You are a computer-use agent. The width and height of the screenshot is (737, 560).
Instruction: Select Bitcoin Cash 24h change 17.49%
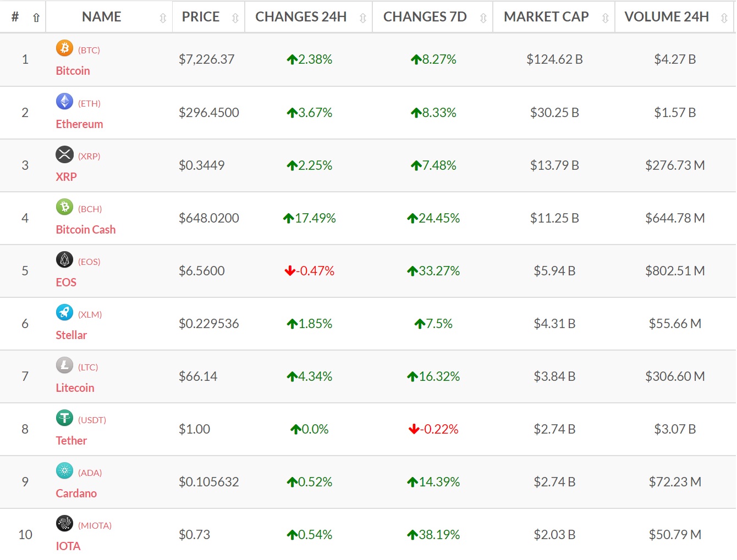(x=309, y=218)
